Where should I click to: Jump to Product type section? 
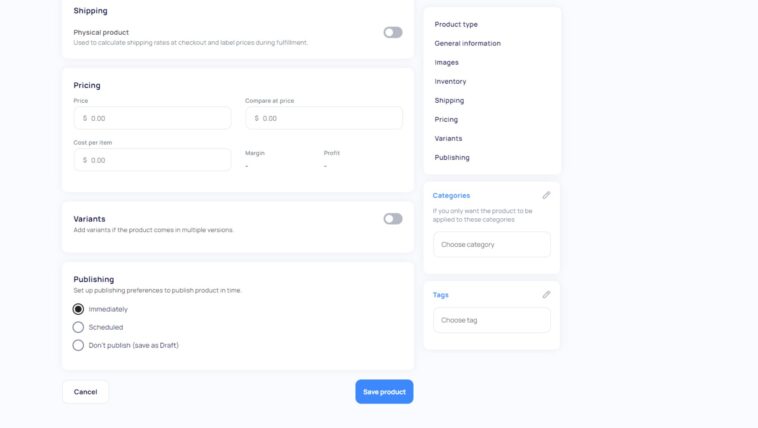[x=456, y=24]
